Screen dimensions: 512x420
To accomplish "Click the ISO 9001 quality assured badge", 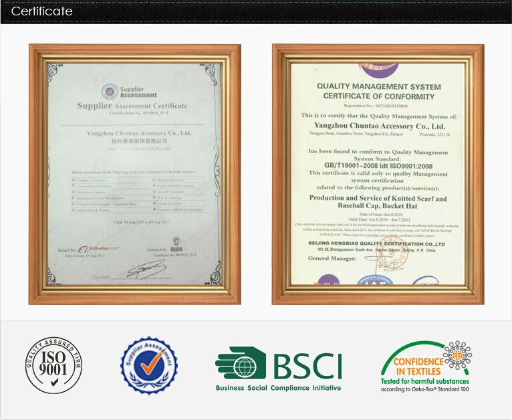I will point(54,365).
